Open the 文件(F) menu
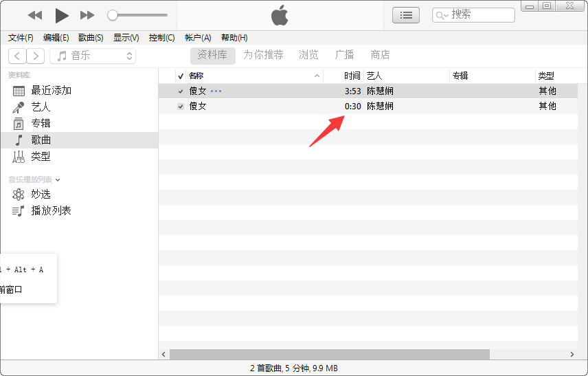Viewport: 588px width, 376px height. pos(21,38)
